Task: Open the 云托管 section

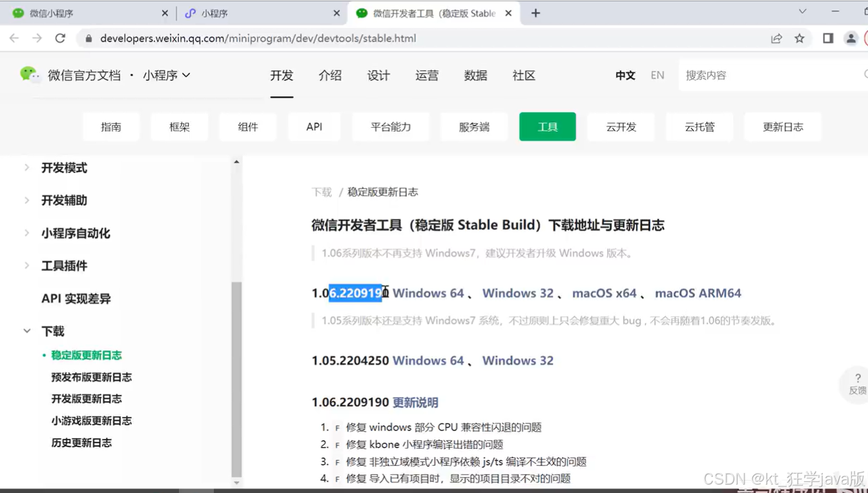Action: [x=700, y=126]
